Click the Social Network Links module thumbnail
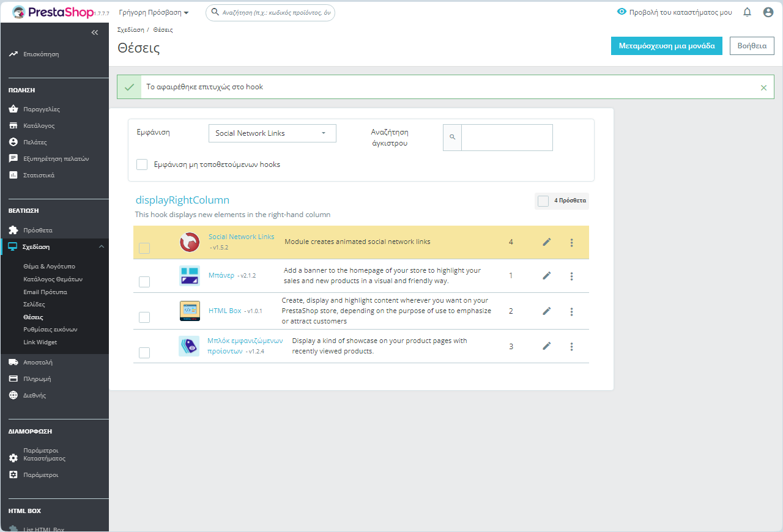The image size is (783, 532). click(x=190, y=242)
